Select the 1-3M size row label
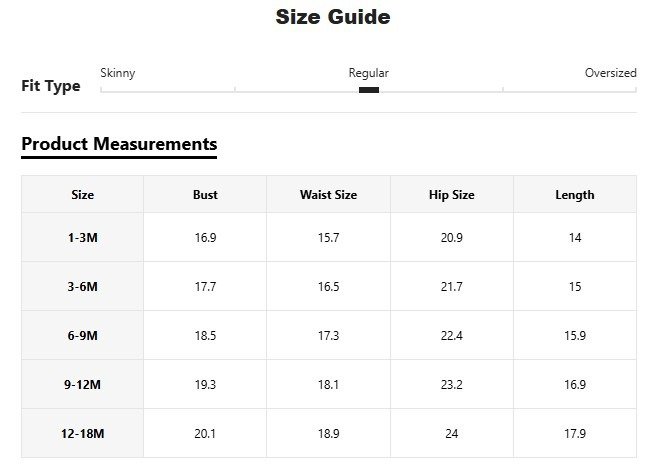This screenshot has height=472, width=661. [83, 238]
